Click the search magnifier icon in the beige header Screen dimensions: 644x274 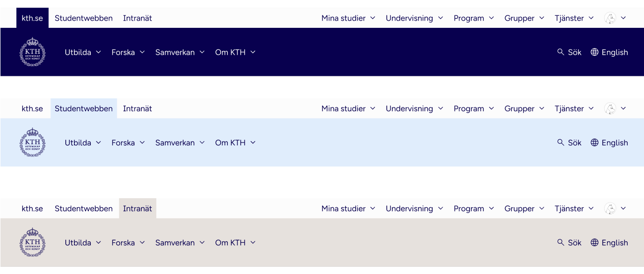[x=560, y=242]
